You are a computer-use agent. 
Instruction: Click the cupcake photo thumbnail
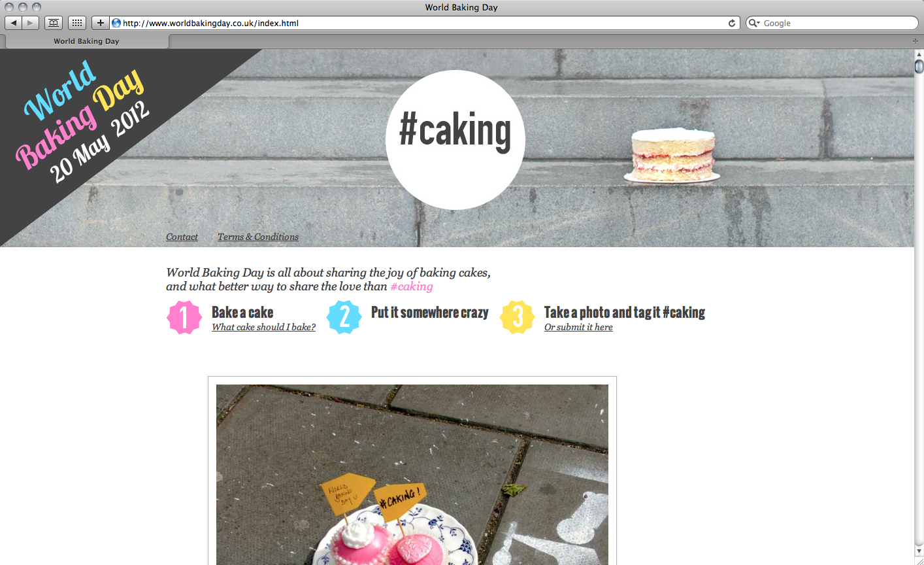point(412,474)
